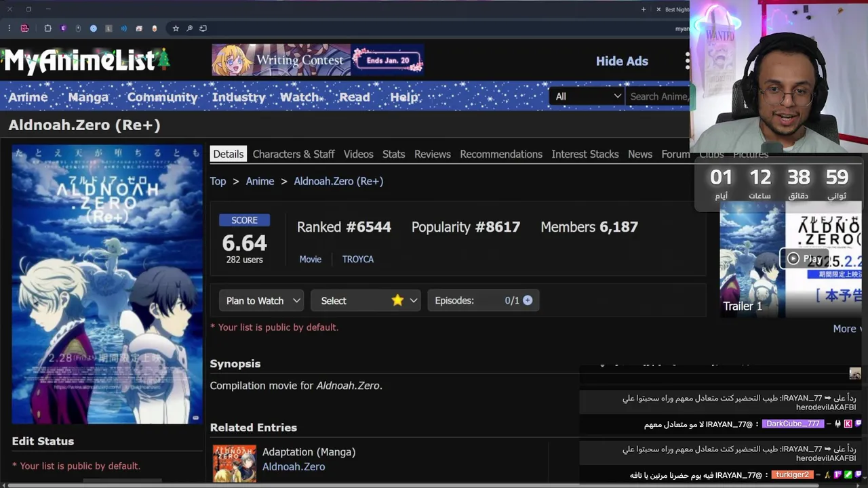
Task: Click the picture-frame extension icon
Action: tap(139, 28)
